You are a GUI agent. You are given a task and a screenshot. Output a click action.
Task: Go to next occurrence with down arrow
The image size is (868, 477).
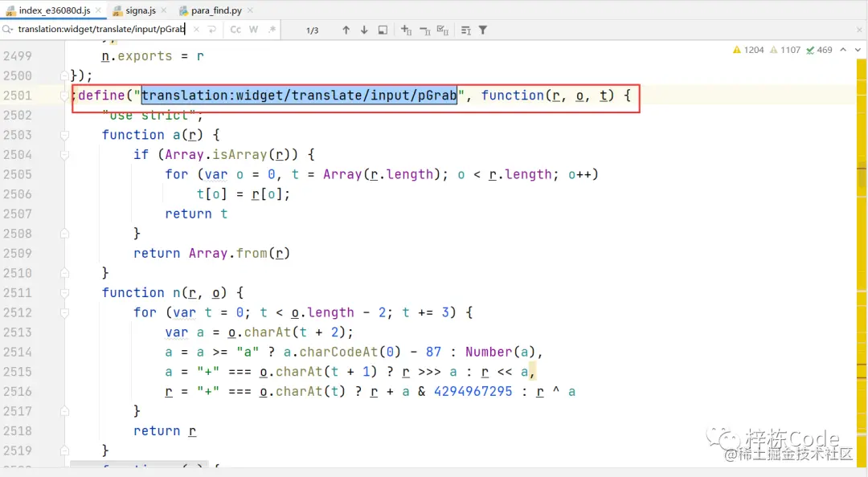[364, 30]
